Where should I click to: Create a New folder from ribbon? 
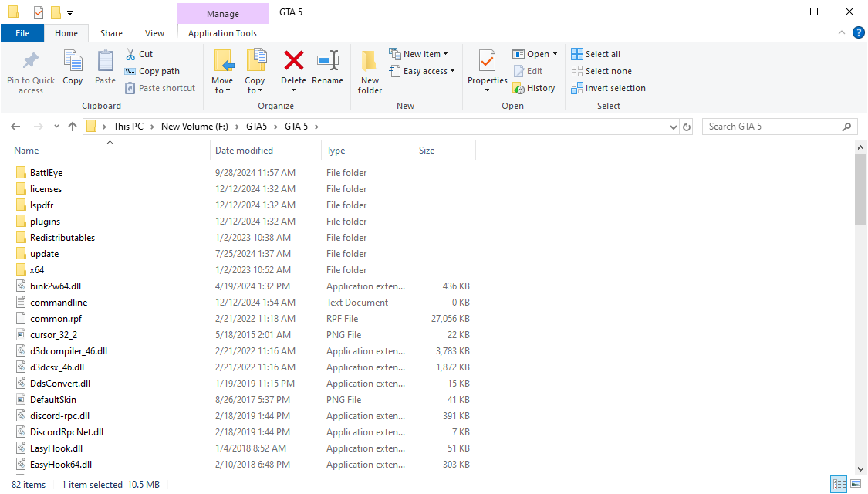point(370,72)
